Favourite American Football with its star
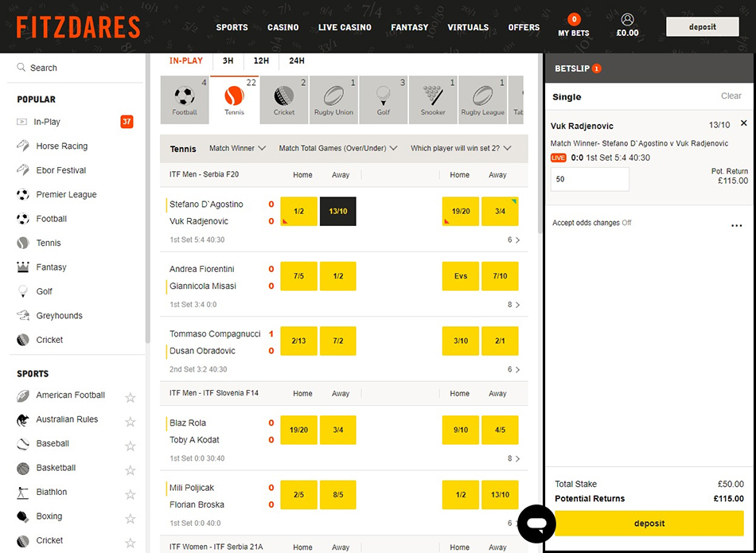The width and height of the screenshot is (756, 553). click(131, 398)
